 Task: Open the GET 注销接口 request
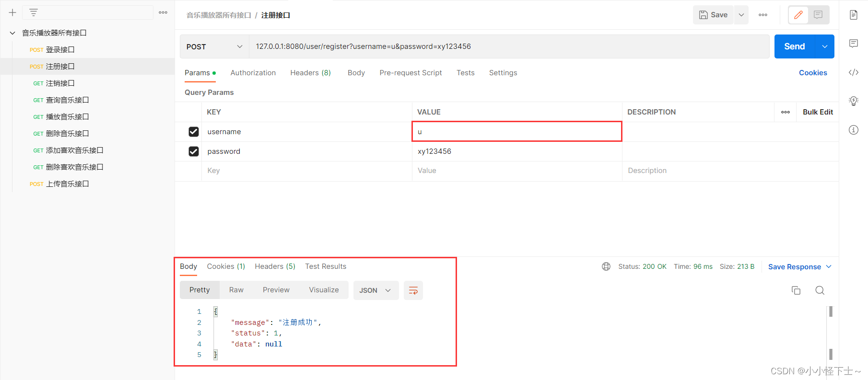[87, 83]
